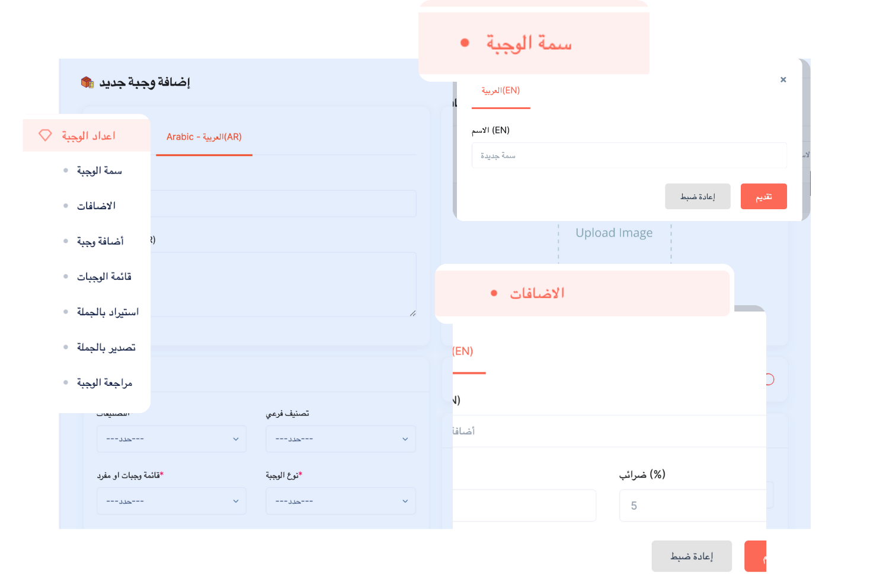Click the Upload Image area
Screen dimensions: 870x588
pyautogui.click(x=614, y=233)
